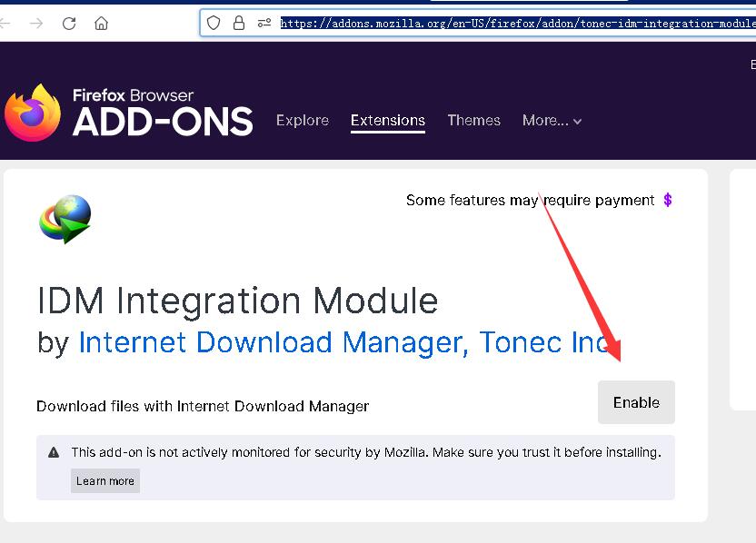Open the Explore section

(303, 121)
